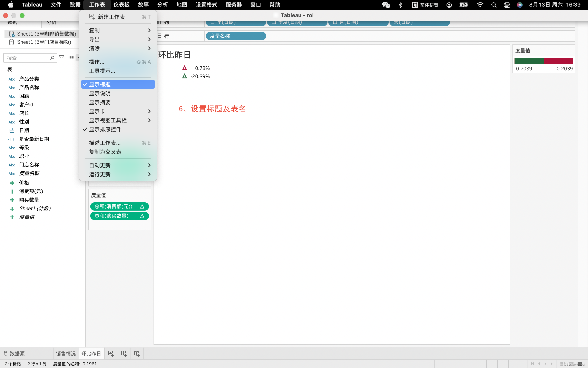Expand the 复制 submenu
This screenshot has height=368, width=588.
point(118,30)
